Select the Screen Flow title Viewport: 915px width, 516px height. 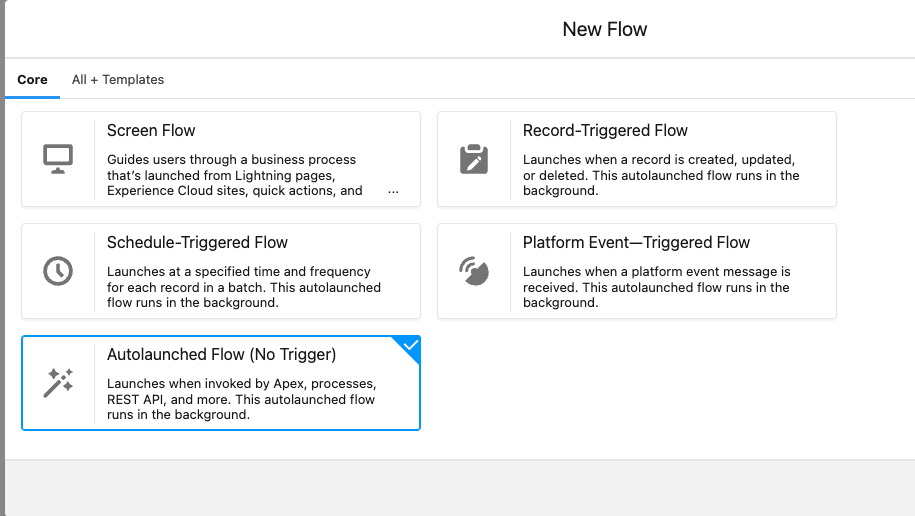coord(151,130)
